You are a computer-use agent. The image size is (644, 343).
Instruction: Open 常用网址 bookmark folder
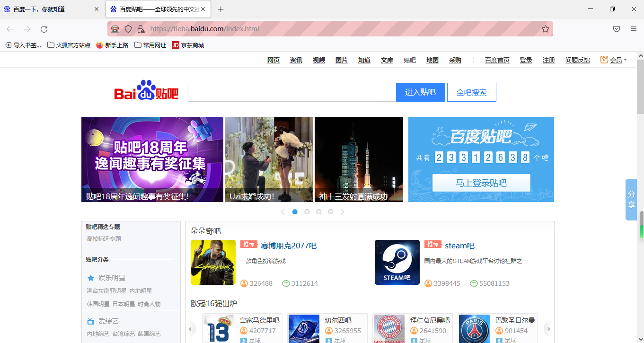point(150,45)
